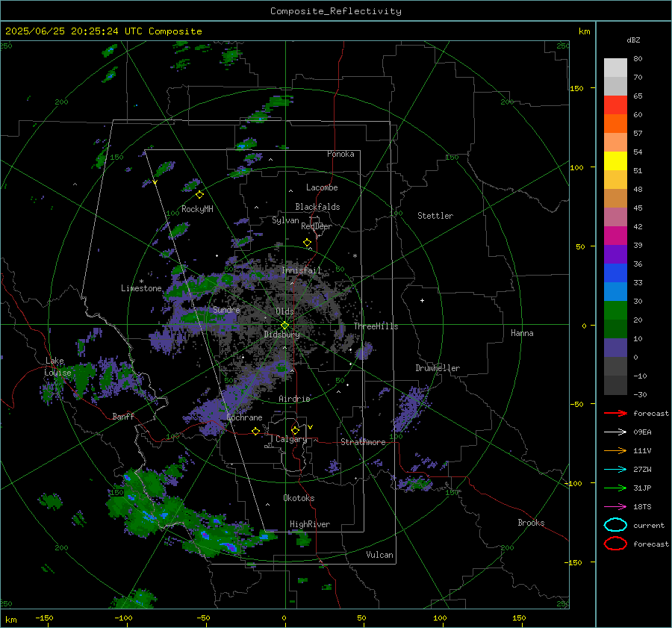Click the yellow diamond marker above Calgary
The width and height of the screenshot is (672, 628).
(295, 430)
